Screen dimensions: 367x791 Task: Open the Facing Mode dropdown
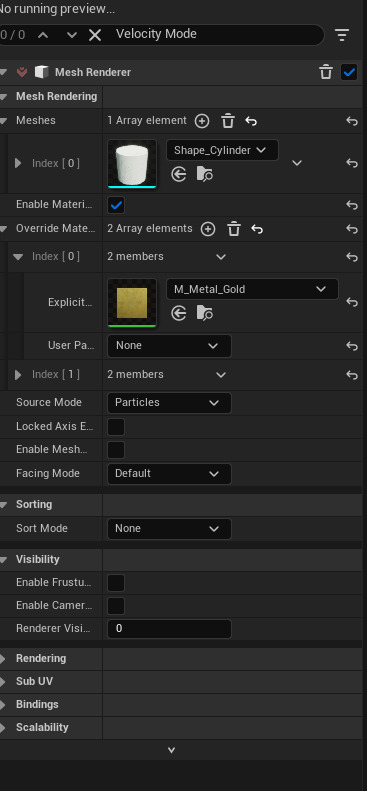point(169,474)
